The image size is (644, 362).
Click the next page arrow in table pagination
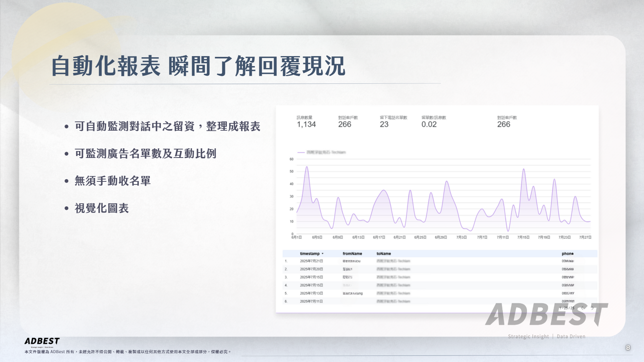coord(593,308)
